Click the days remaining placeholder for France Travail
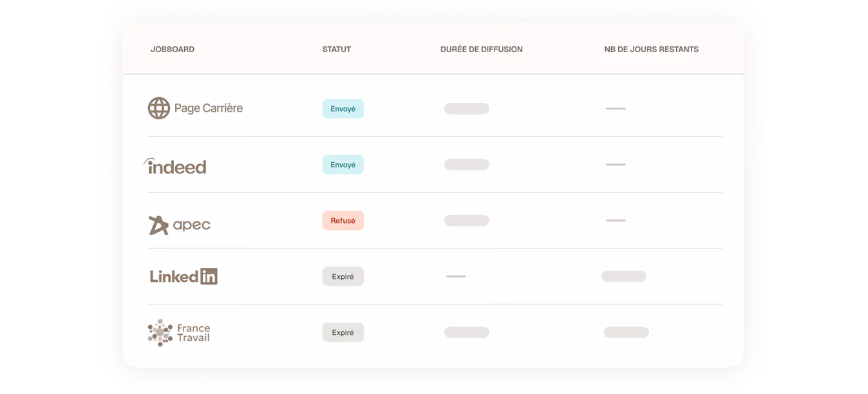 627,333
